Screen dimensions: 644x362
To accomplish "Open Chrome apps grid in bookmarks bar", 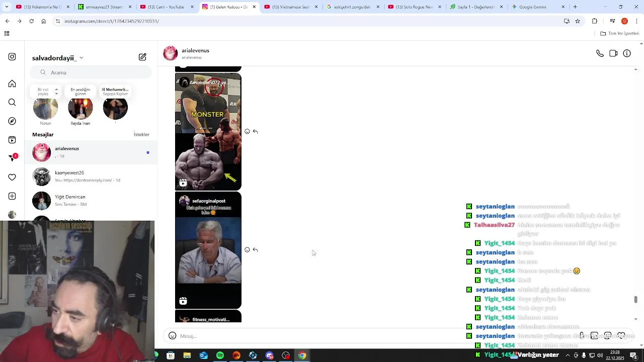I will (7, 33).
